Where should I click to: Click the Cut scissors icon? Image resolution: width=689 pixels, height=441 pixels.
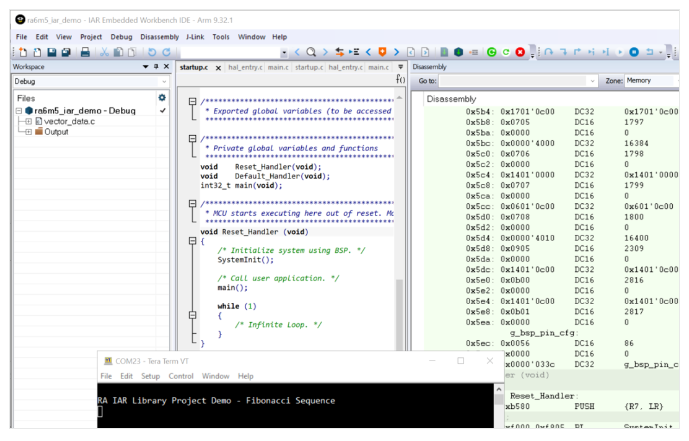105,52
